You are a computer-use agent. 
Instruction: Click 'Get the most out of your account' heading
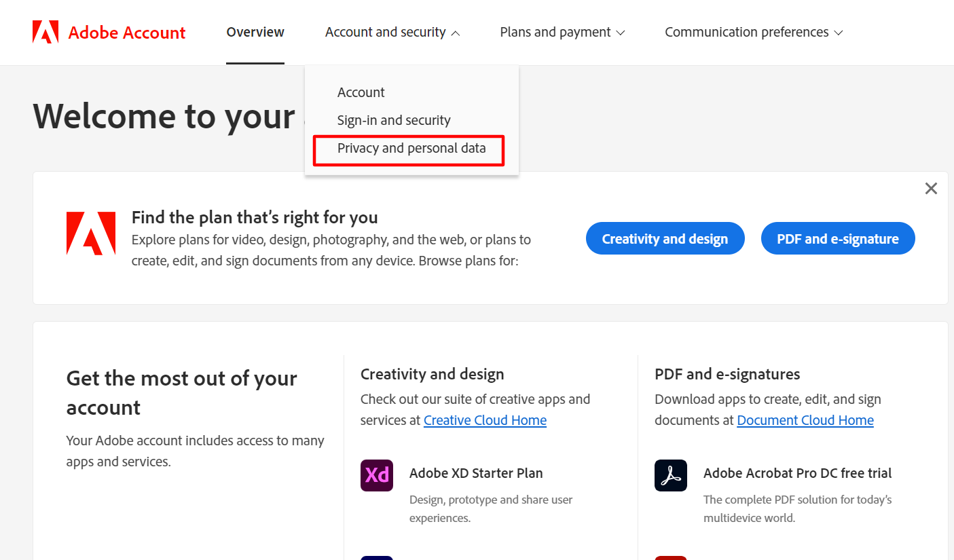(182, 392)
